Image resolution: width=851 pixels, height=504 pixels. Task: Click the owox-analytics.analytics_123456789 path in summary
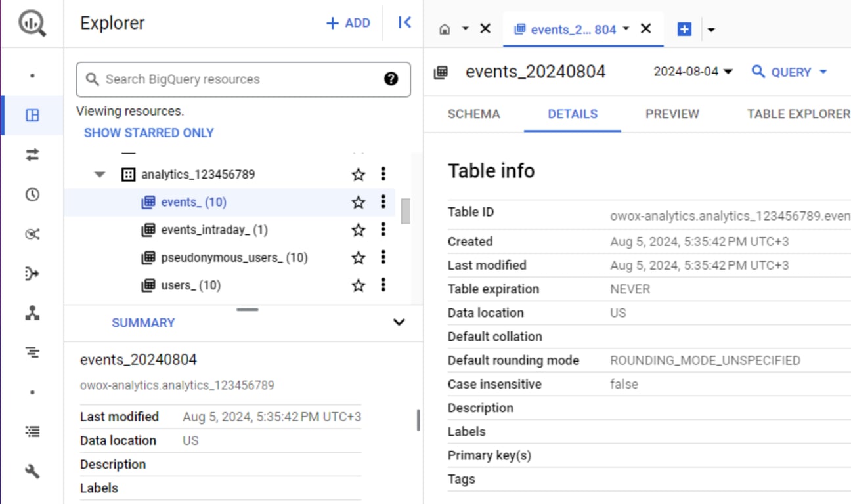pyautogui.click(x=177, y=385)
